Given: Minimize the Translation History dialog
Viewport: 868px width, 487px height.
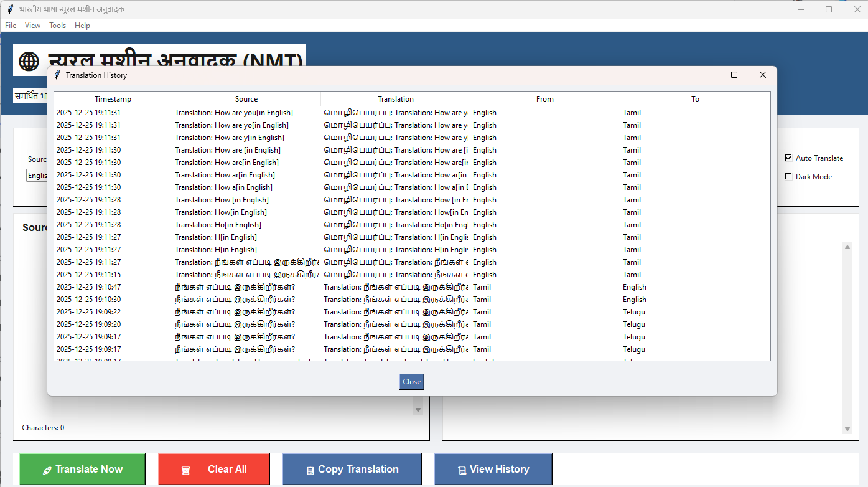Looking at the screenshot, I should pyautogui.click(x=706, y=75).
